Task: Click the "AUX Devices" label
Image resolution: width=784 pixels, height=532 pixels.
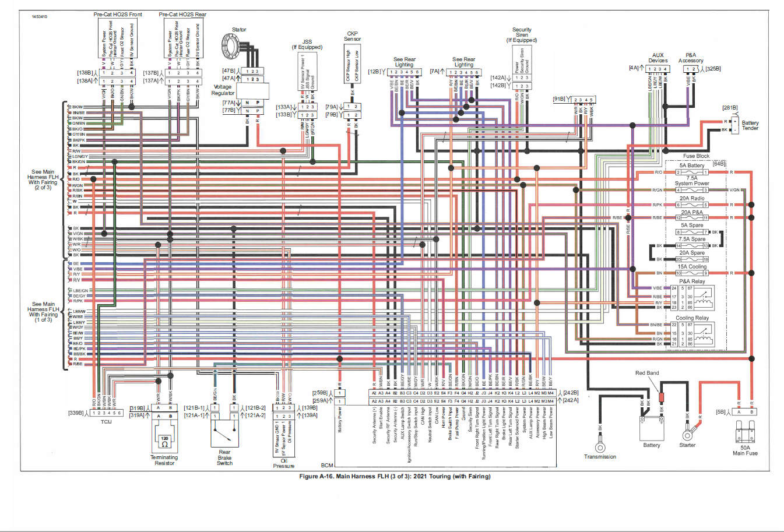Action: coord(658,58)
